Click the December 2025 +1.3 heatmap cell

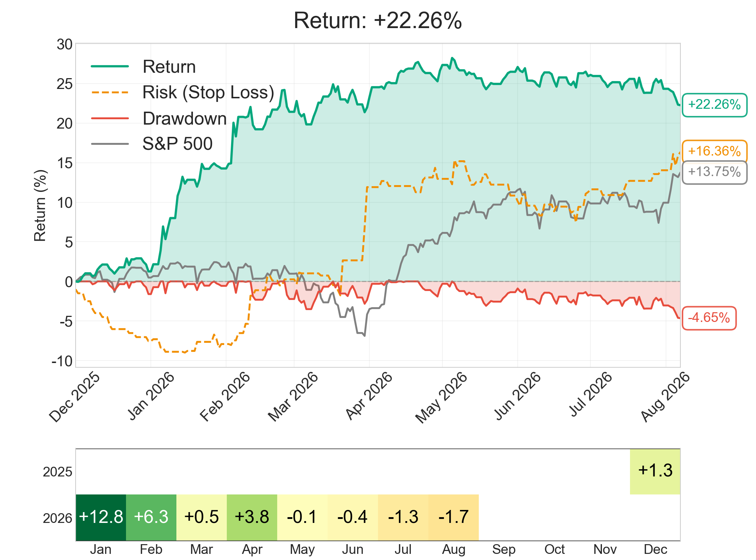pyautogui.click(x=655, y=471)
